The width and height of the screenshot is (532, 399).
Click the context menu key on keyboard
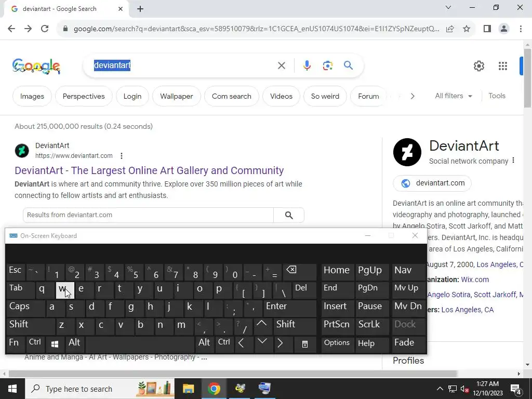(x=304, y=344)
